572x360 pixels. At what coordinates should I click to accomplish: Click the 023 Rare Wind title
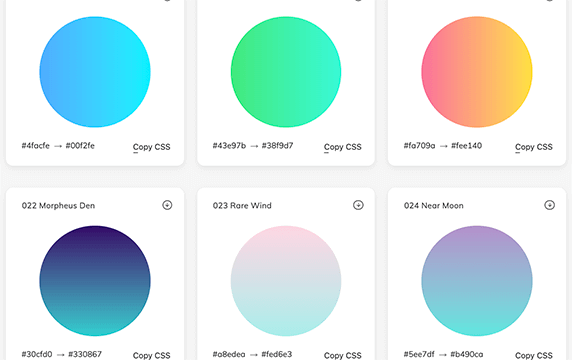point(242,206)
